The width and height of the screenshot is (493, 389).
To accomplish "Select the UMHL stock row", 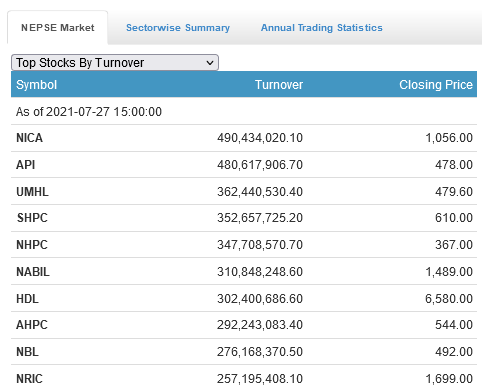I will (244, 192).
